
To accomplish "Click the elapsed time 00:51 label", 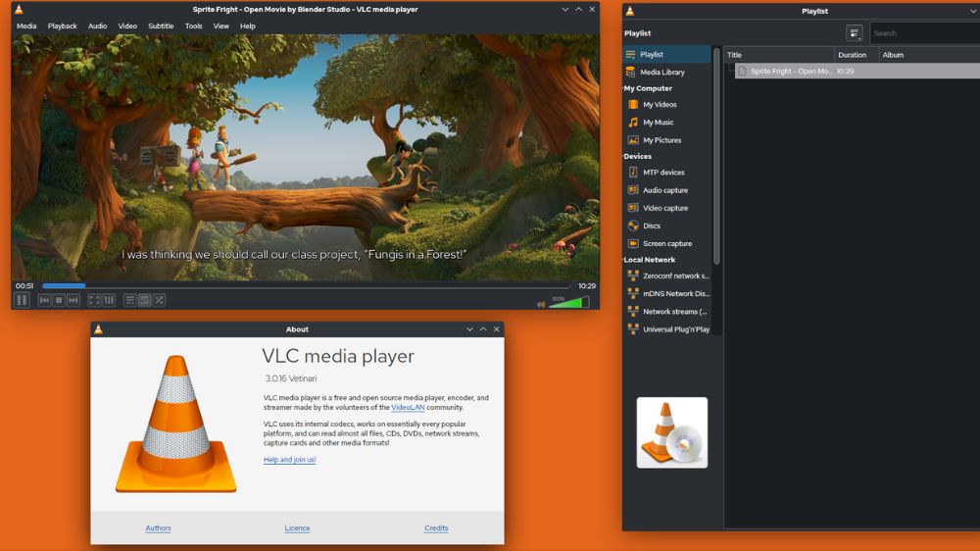I will [24, 286].
